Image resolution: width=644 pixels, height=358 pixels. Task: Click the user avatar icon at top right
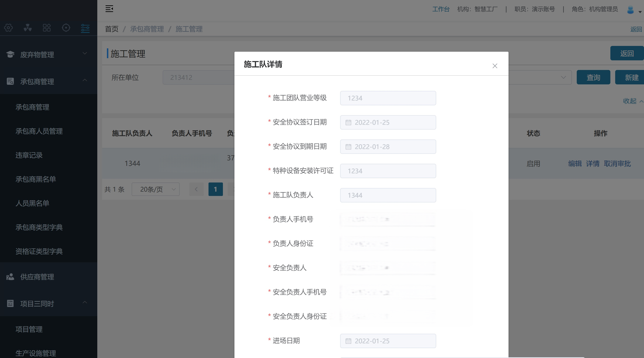click(x=630, y=10)
